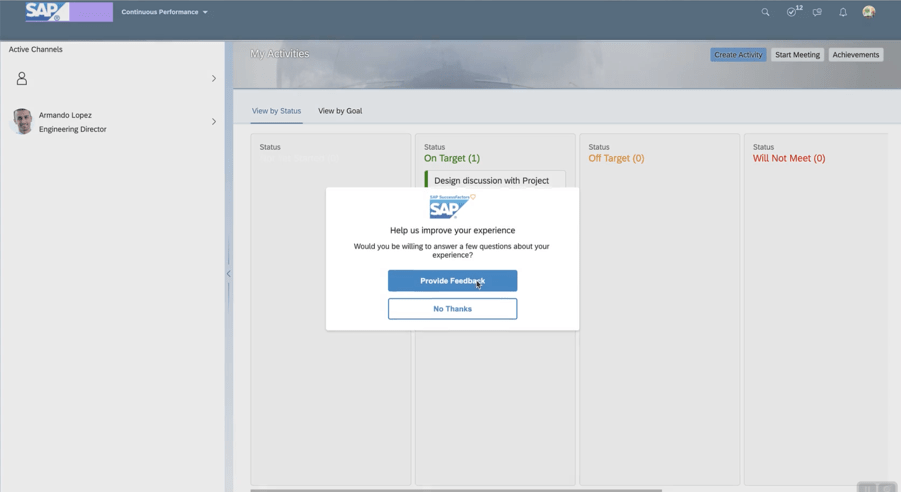This screenshot has height=492, width=901.
Task: Open the chat feedback bubble icon in header
Action: pyautogui.click(x=817, y=12)
